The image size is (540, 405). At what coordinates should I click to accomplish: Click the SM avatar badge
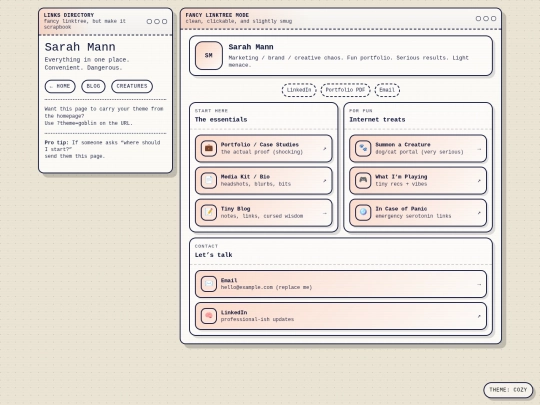coord(209,55)
